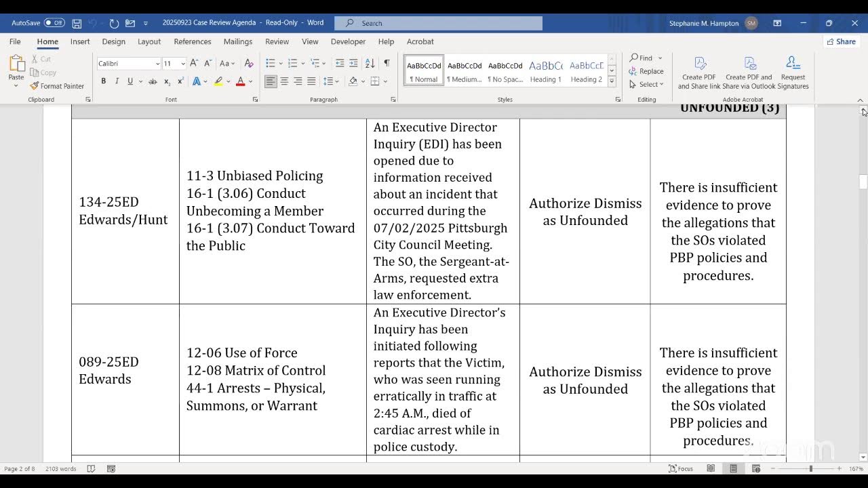Adjust the zoom slider handle

pyautogui.click(x=810, y=468)
